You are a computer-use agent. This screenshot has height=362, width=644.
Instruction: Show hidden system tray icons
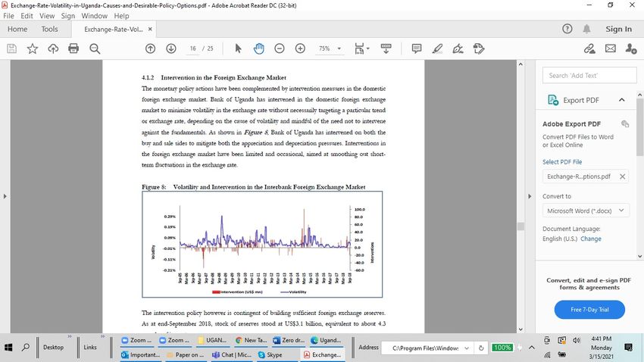531,347
